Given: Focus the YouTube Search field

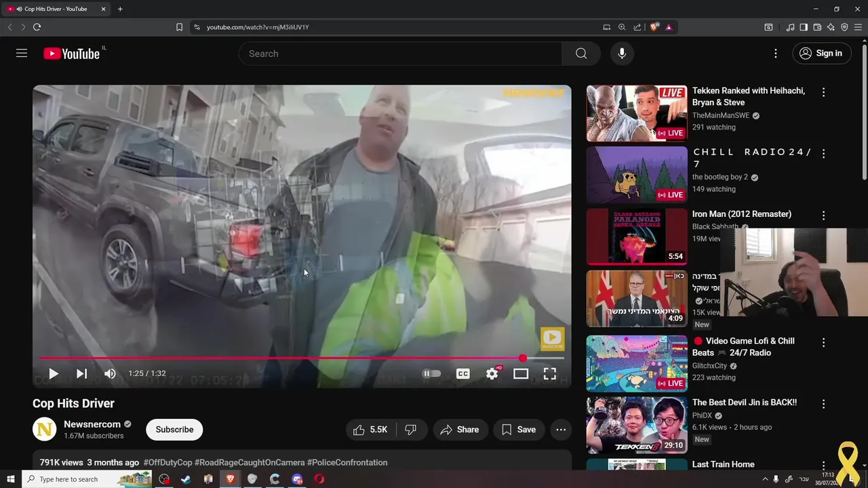Looking at the screenshot, I should (400, 54).
